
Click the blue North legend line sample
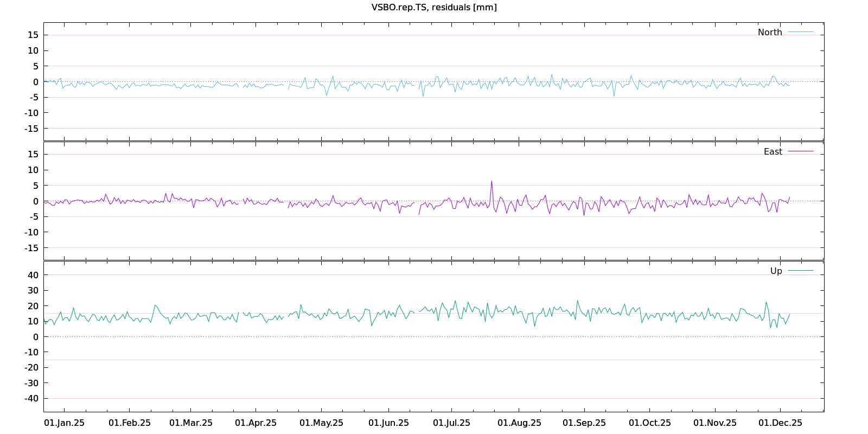pyautogui.click(x=800, y=32)
